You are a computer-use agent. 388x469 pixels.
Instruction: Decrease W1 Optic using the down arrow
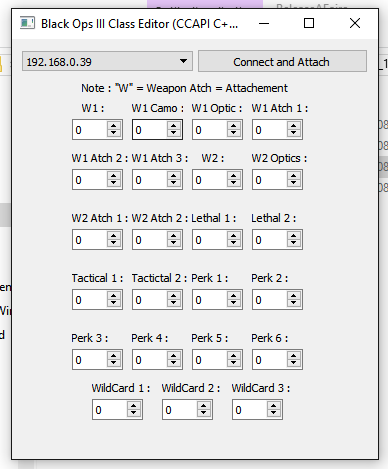click(234, 133)
